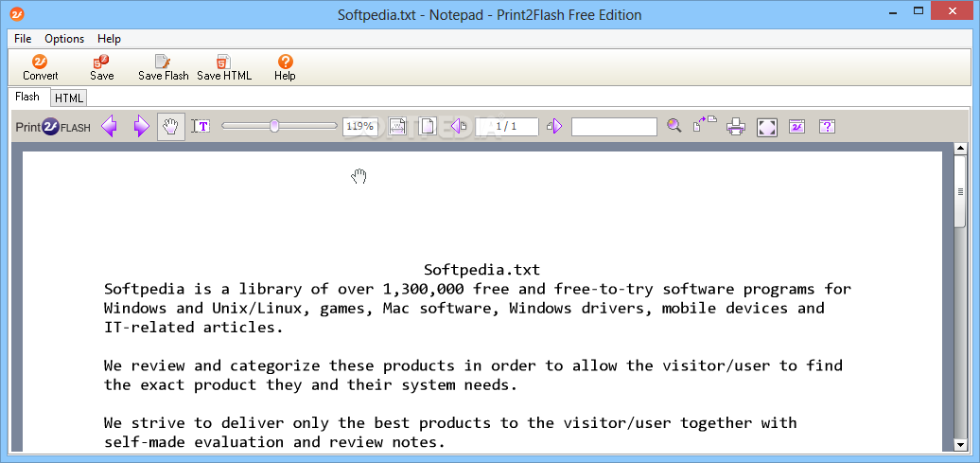980x463 pixels.
Task: Select the text selection tool
Action: tap(201, 126)
